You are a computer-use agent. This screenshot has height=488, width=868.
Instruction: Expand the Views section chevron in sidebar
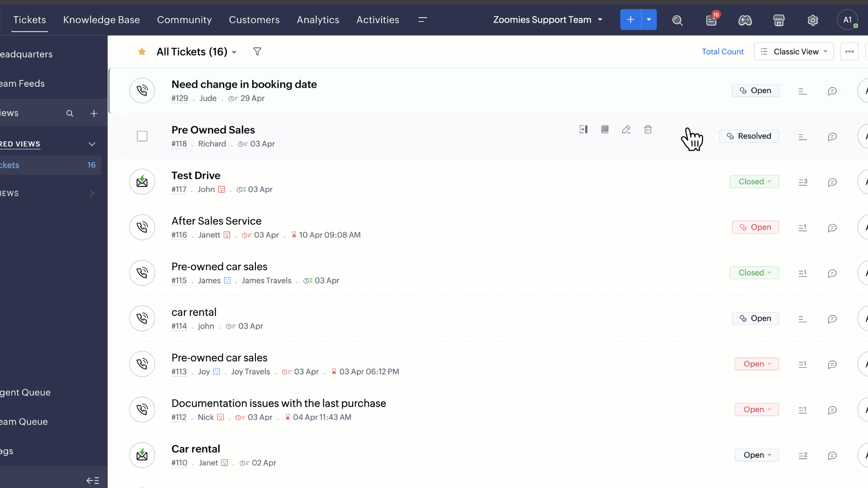[92, 193]
